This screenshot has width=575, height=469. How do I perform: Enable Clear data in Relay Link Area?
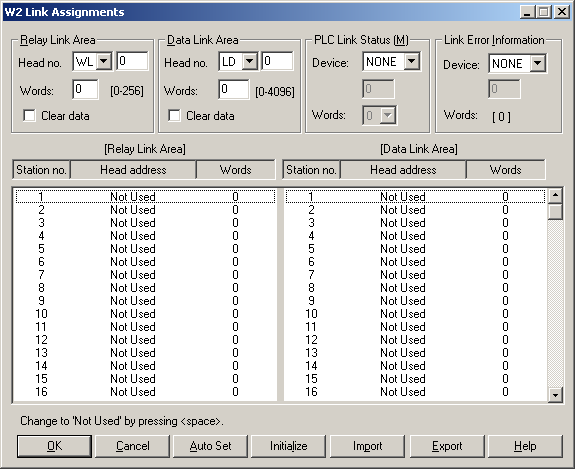tap(29, 116)
